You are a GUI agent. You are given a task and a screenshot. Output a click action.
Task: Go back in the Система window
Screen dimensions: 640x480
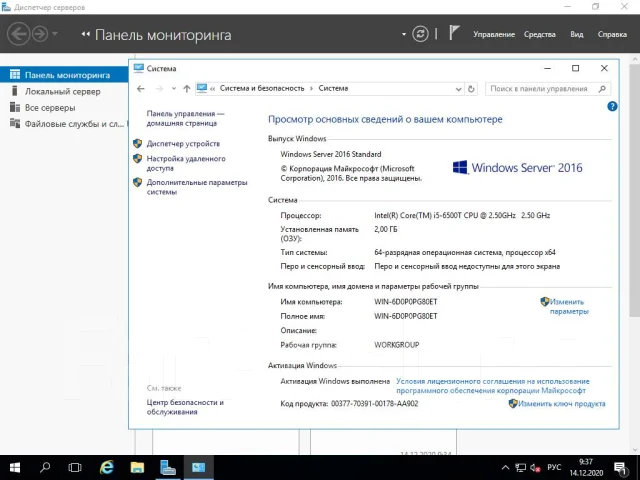(141, 89)
